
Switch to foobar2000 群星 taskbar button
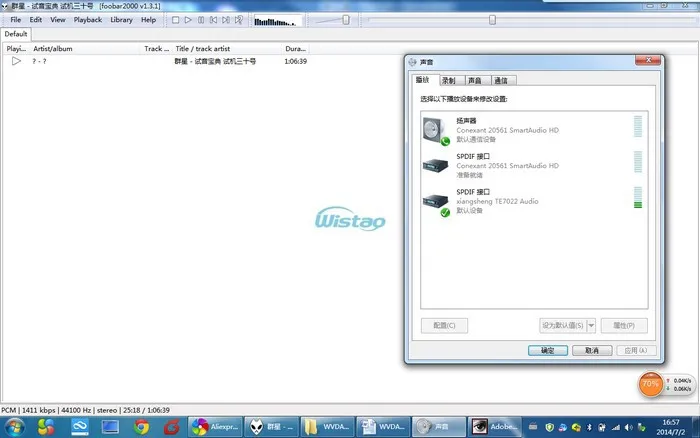pos(271,427)
